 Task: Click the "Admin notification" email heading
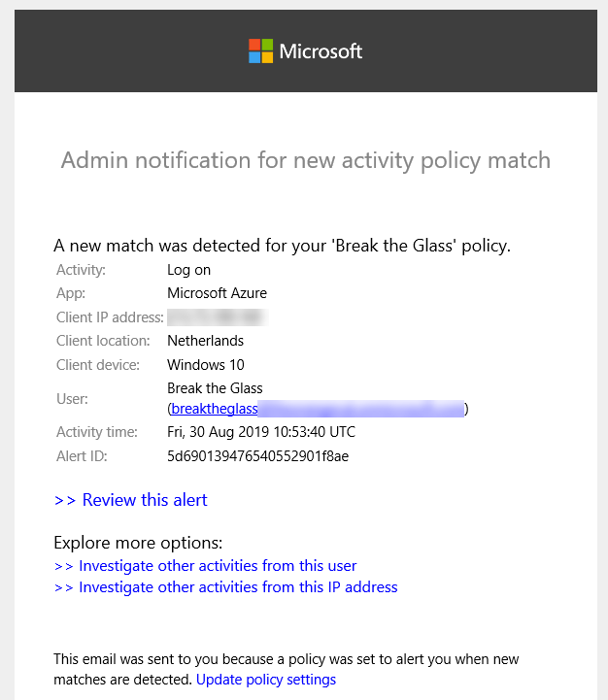click(305, 160)
